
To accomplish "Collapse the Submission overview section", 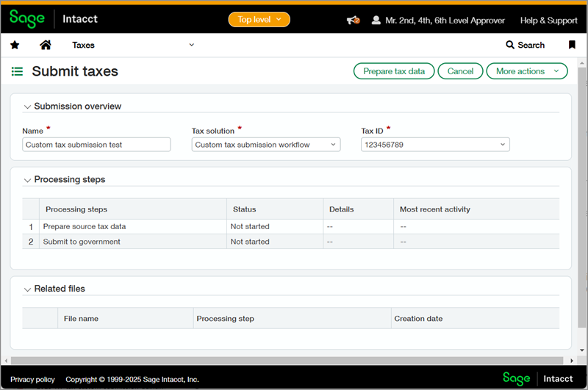I will coord(28,106).
